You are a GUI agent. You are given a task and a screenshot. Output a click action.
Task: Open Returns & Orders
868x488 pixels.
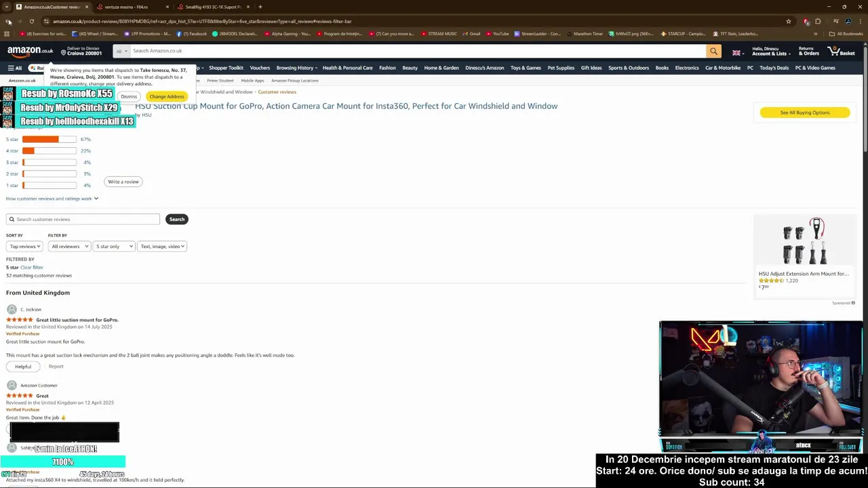click(x=808, y=52)
